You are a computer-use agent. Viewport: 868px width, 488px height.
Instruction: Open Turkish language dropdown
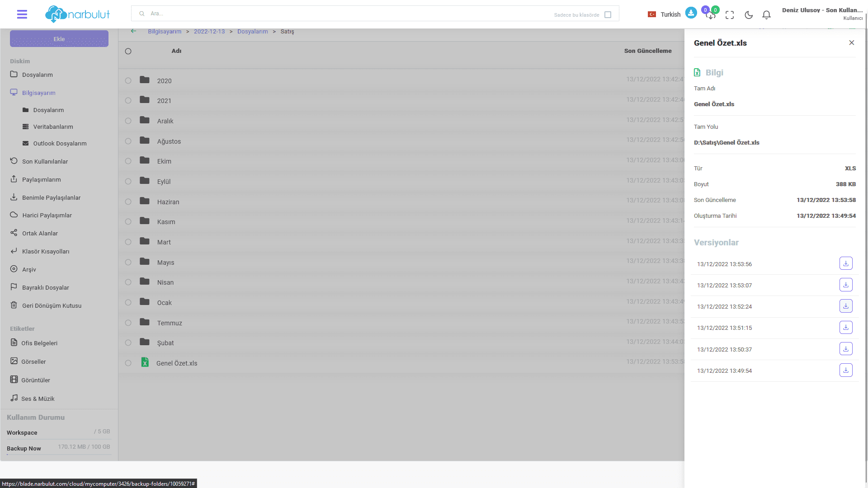(664, 14)
